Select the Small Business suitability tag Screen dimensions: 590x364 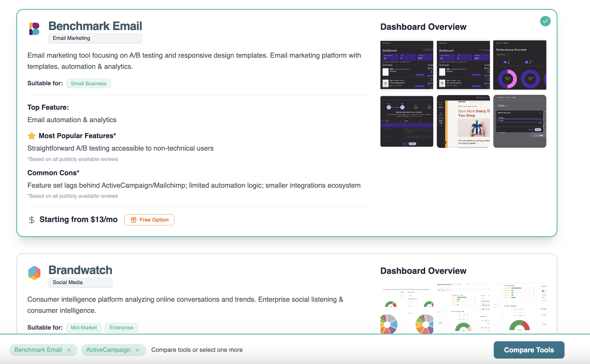tap(88, 83)
